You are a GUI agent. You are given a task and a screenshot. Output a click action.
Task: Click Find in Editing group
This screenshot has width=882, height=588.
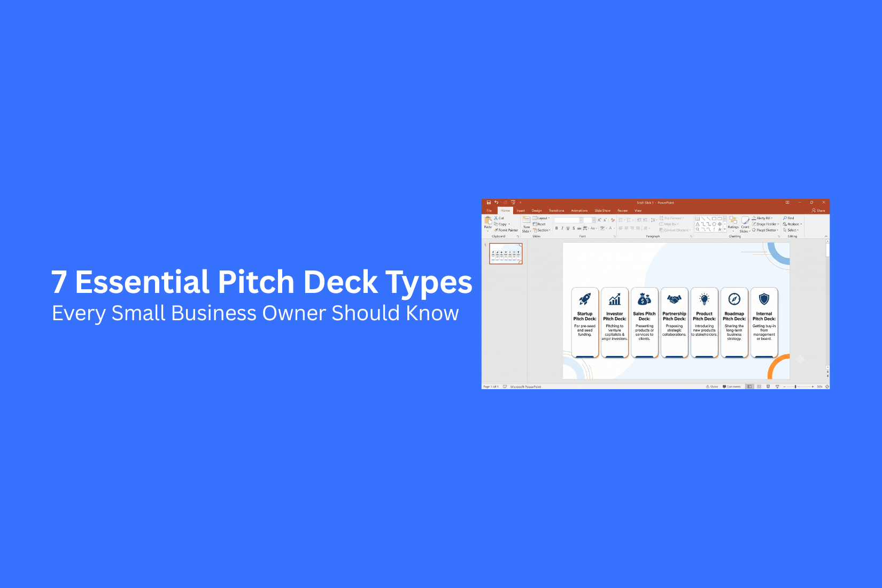788,218
